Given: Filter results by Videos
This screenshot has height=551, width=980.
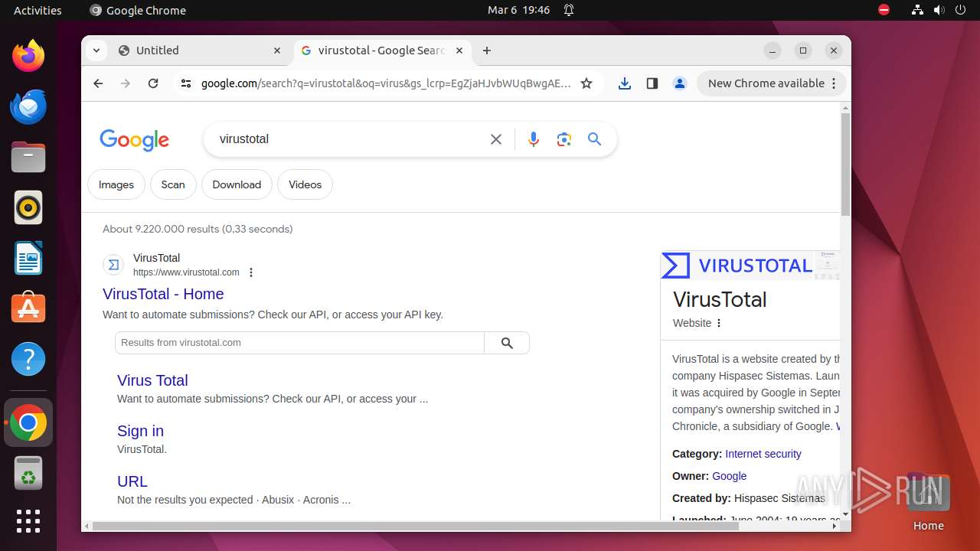Looking at the screenshot, I should click(305, 184).
